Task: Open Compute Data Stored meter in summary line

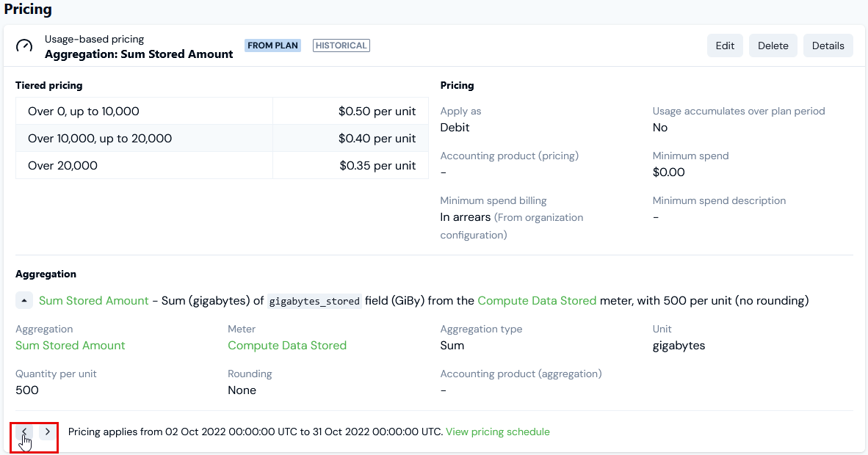Action: click(x=537, y=301)
